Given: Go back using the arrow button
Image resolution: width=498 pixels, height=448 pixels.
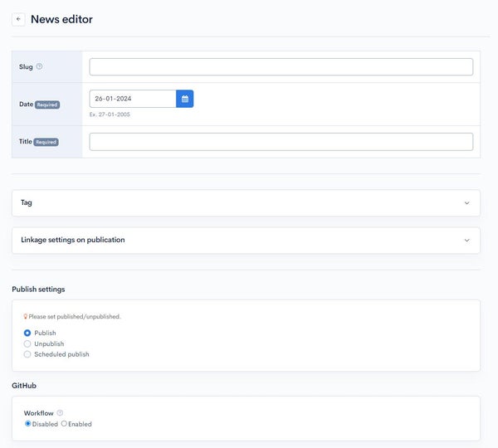Looking at the screenshot, I should [x=18, y=19].
